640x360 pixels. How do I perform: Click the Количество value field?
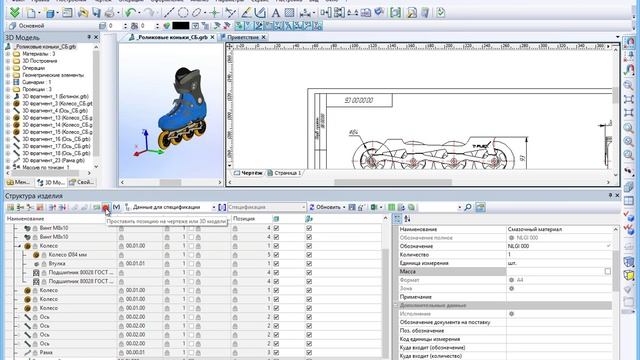click(x=559, y=255)
